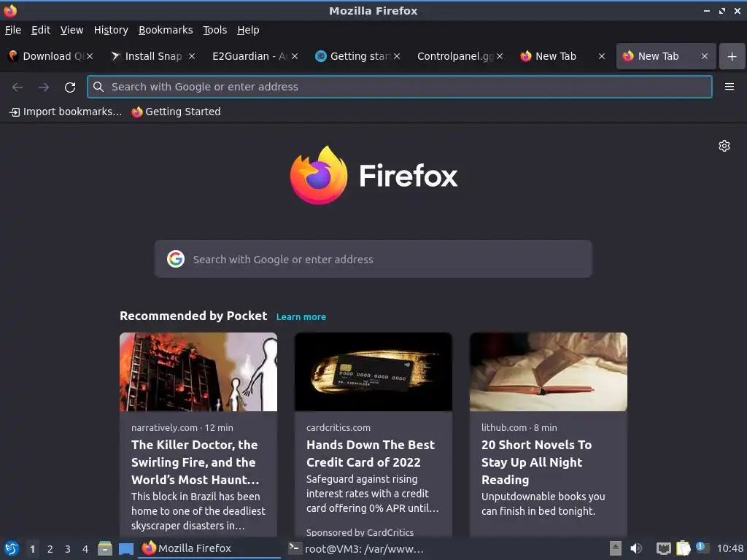
Task: Close the Download tab
Action: [x=90, y=56]
